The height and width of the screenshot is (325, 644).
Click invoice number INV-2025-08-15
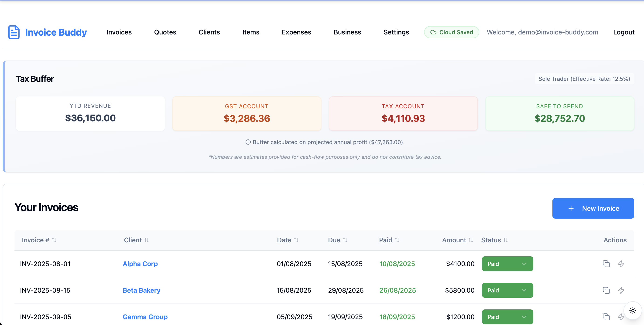pyautogui.click(x=45, y=290)
